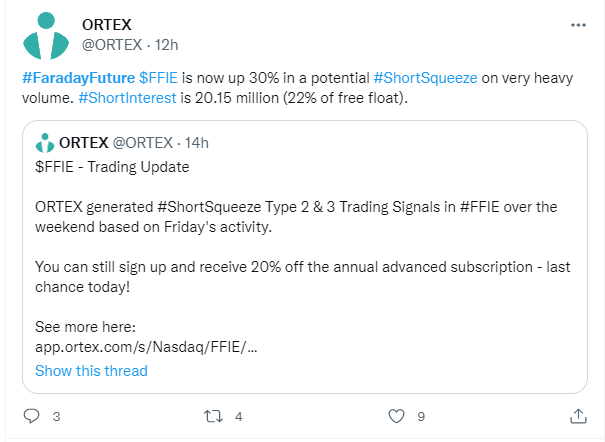Click the reply count 3
Image resolution: width=605 pixels, height=442 pixels.
click(x=56, y=417)
